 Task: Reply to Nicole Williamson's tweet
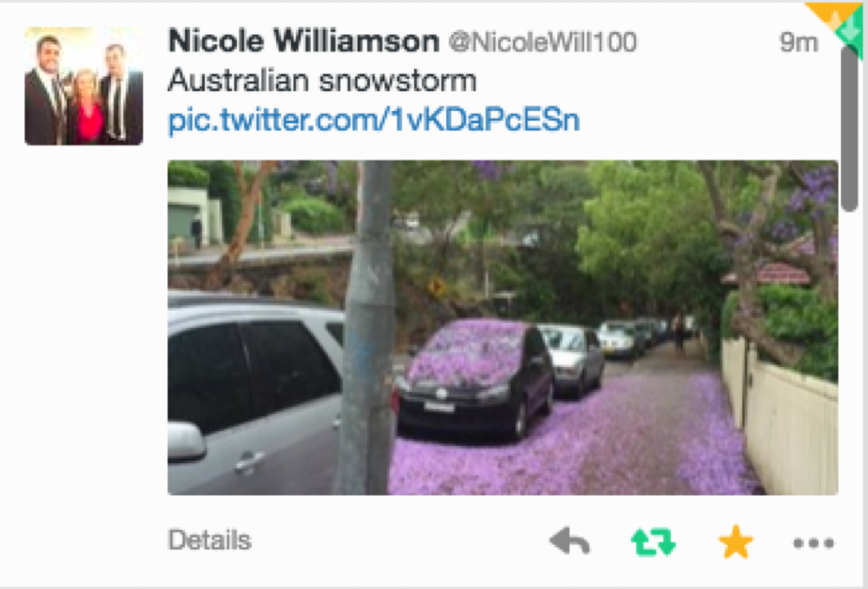569,541
